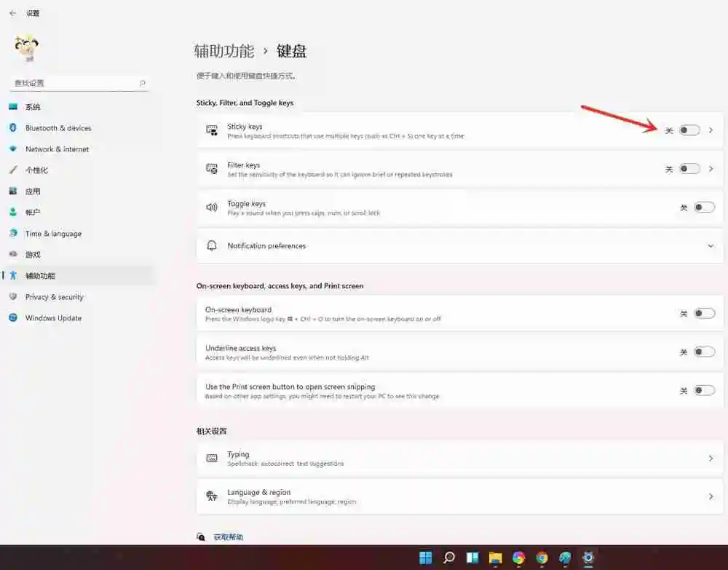Viewport: 728px width, 570px height.
Task: Open Windows Update section
Action: pos(77,318)
